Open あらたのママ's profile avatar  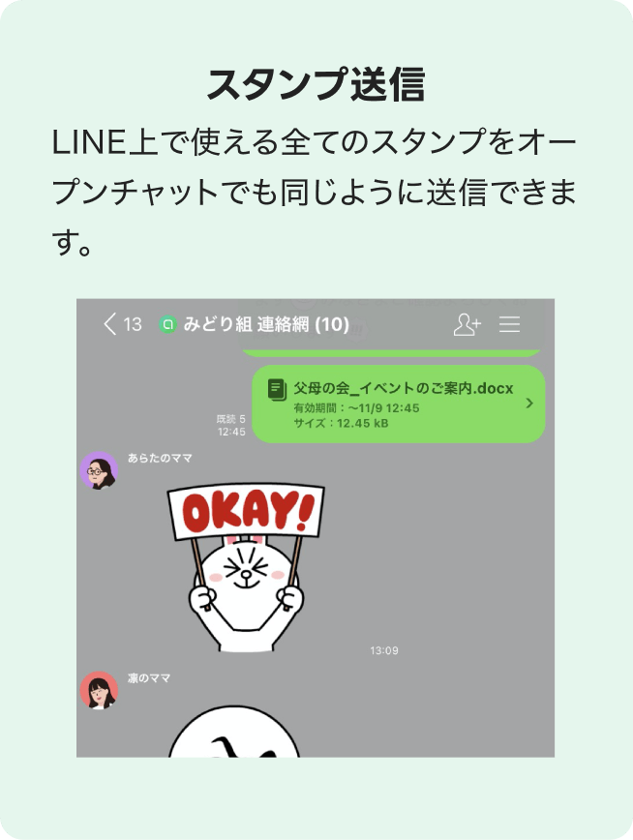(x=99, y=470)
